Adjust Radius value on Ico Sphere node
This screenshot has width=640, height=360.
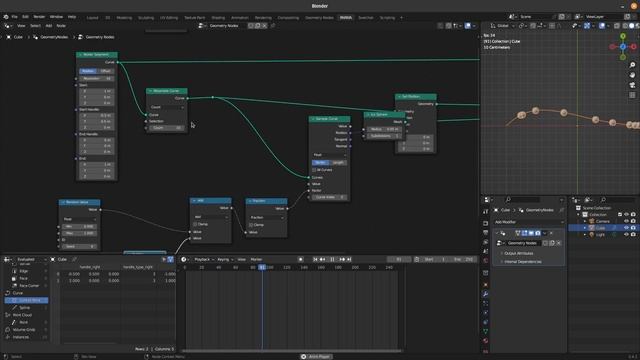point(384,129)
